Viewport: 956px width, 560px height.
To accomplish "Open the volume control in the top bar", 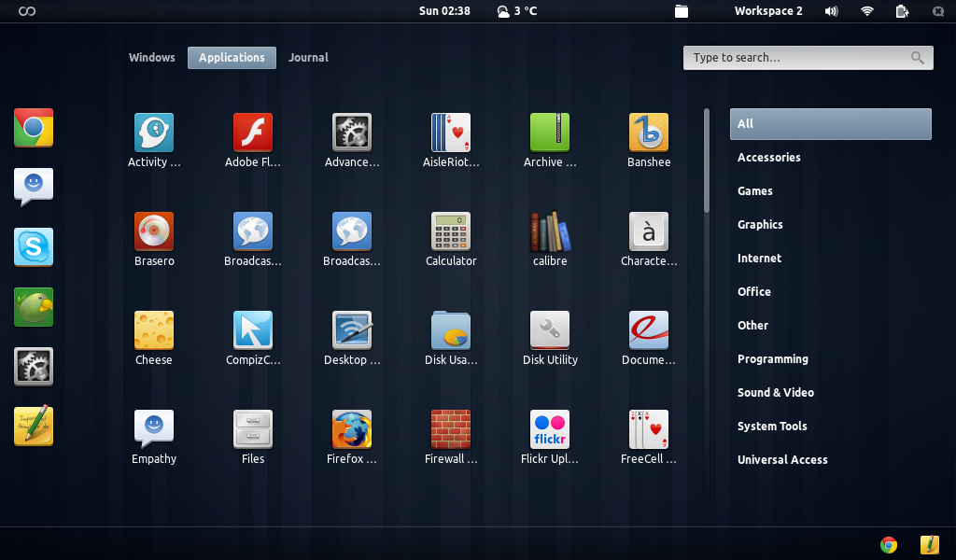I will click(831, 11).
